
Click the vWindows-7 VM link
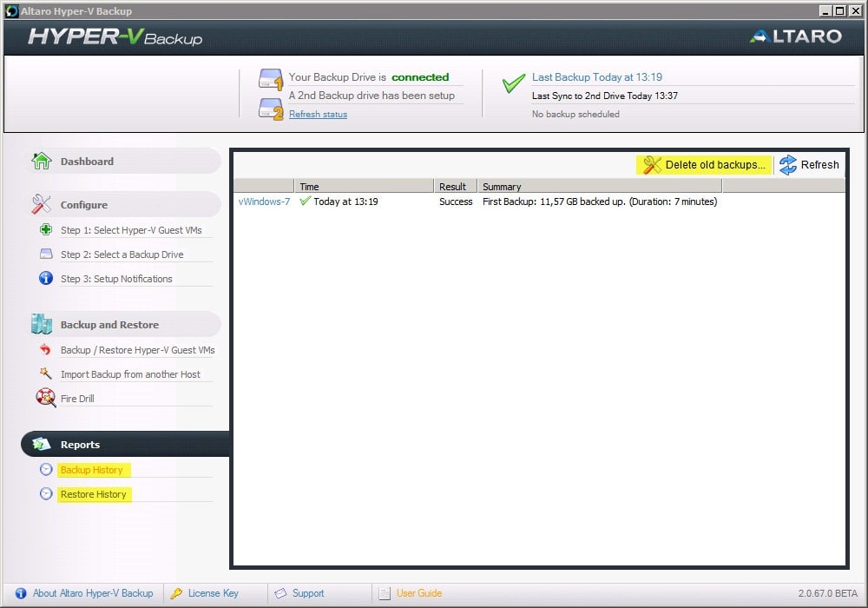pos(264,202)
